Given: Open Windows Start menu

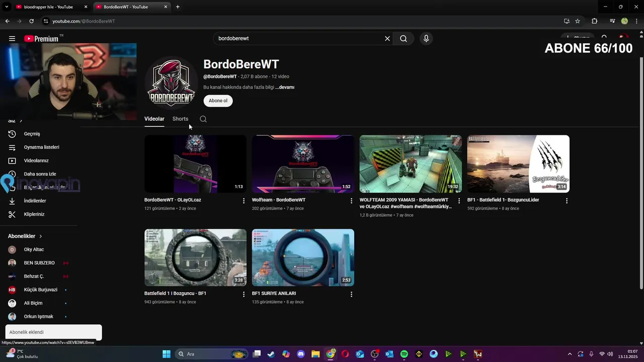Looking at the screenshot, I should tap(167, 354).
